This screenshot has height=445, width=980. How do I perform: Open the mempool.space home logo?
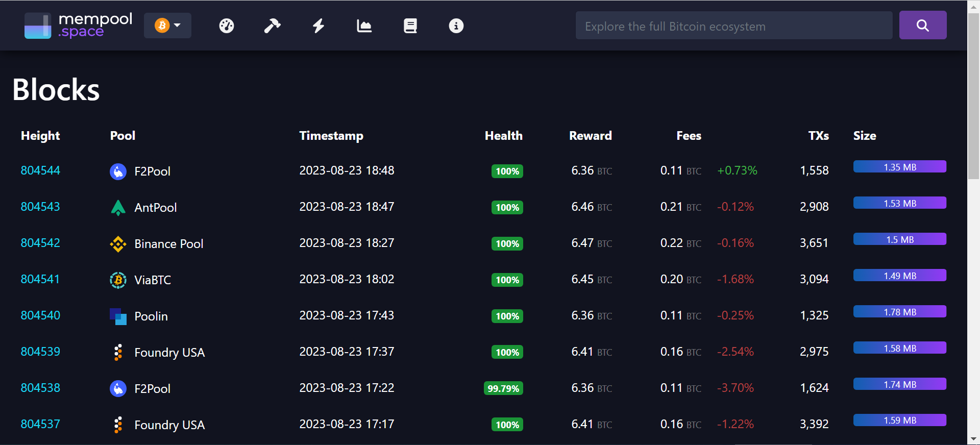[78, 26]
